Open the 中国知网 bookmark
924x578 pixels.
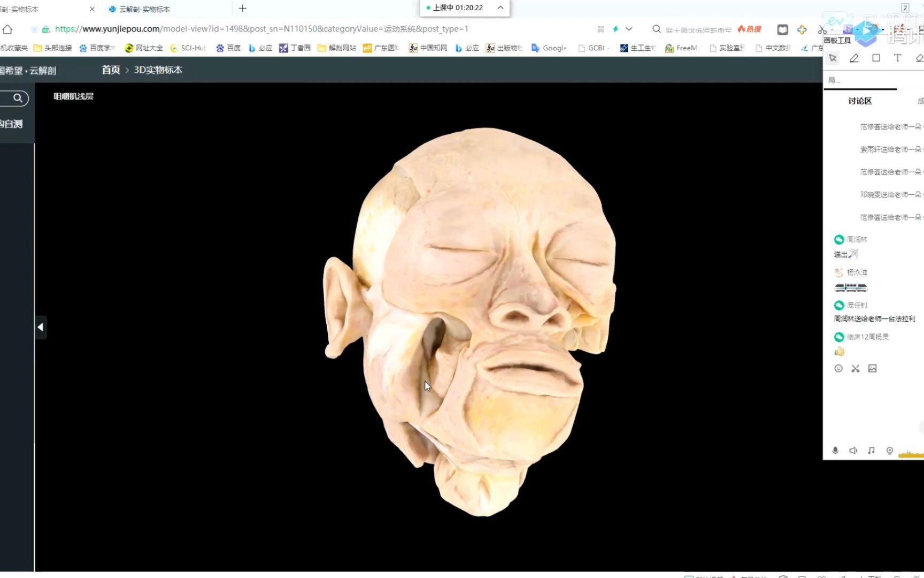(x=428, y=48)
